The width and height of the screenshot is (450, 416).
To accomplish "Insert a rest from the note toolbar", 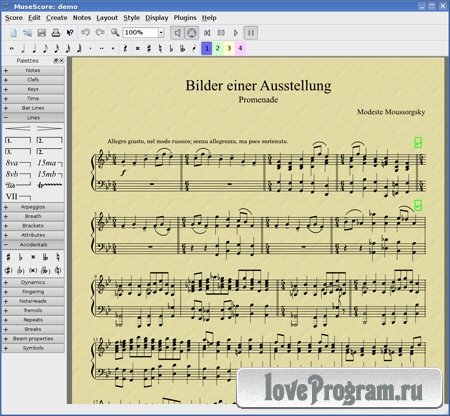I will pyautogui.click(x=125, y=49).
